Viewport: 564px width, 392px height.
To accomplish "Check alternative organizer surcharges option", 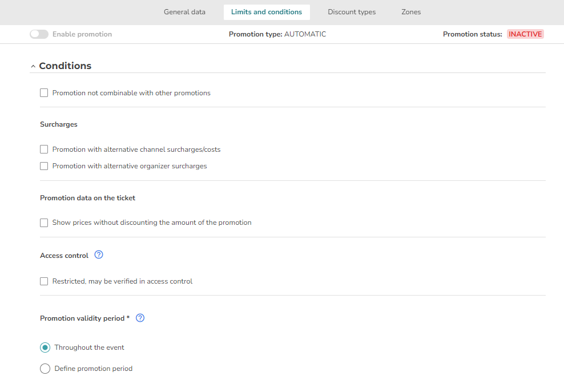I will [x=44, y=166].
